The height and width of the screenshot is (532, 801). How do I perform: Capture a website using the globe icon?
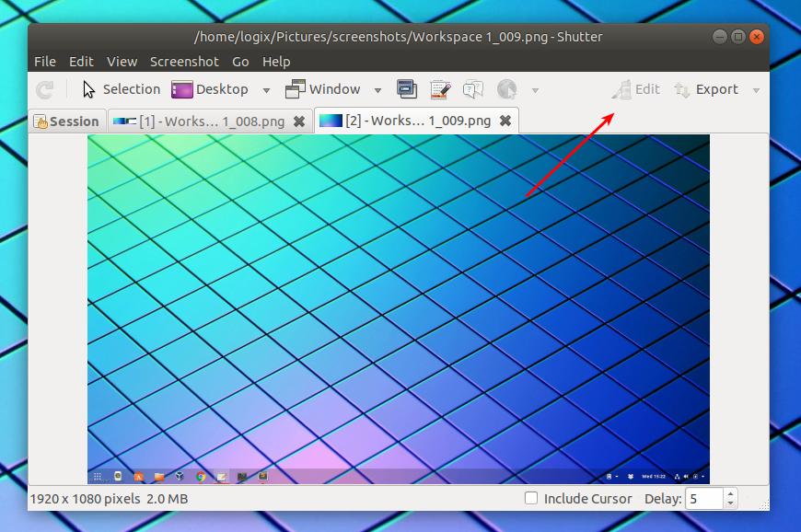505,88
